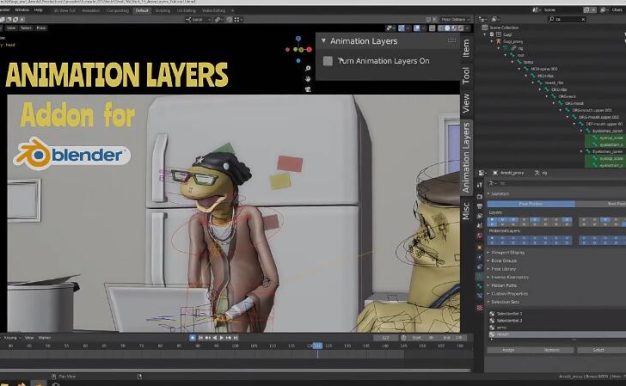This screenshot has height=386, width=626.
Task: Switch to the Video Editing workspace tab
Action: coord(214,10)
